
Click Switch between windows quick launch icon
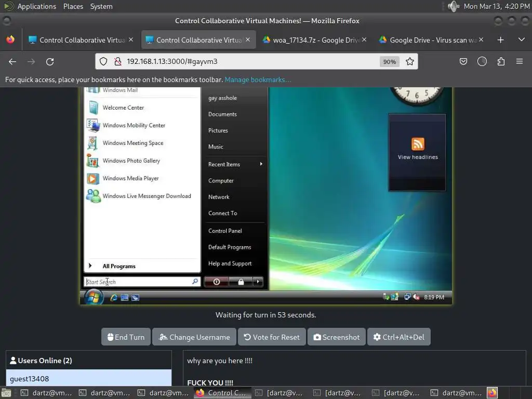coord(136,298)
